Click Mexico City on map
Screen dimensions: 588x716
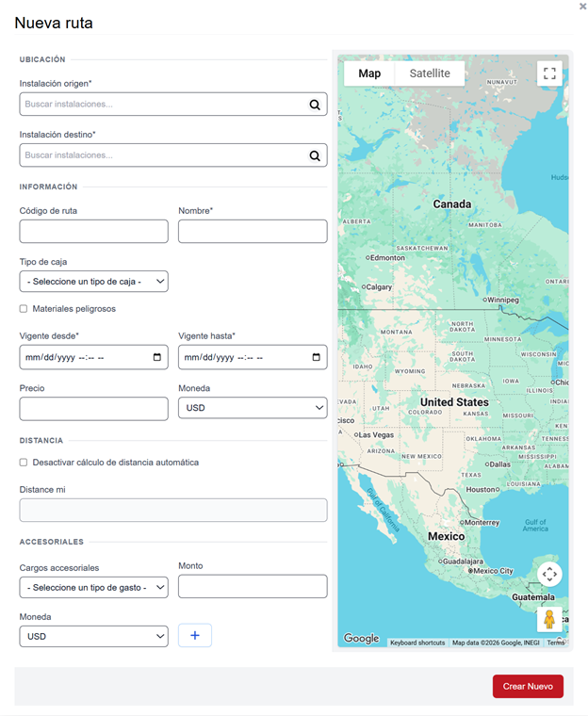pyautogui.click(x=491, y=571)
